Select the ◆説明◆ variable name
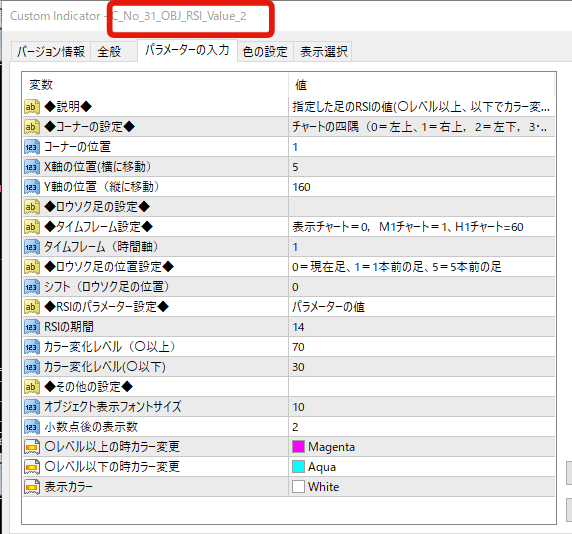The image size is (572, 534). click(68, 107)
